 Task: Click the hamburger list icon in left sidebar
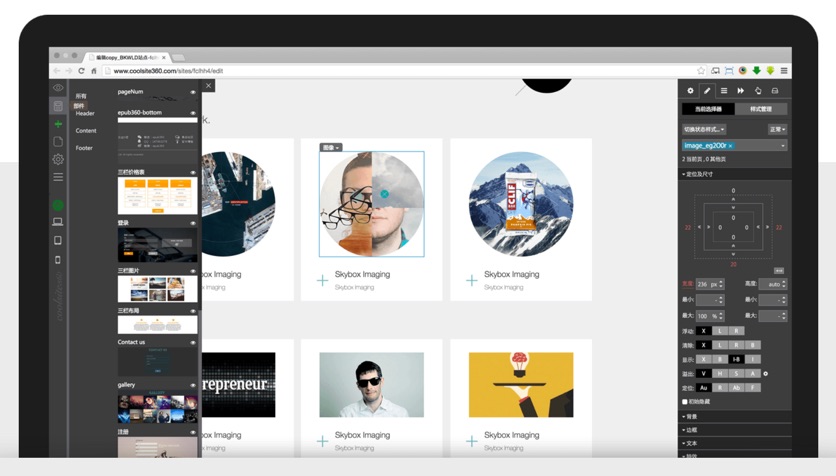(x=58, y=177)
